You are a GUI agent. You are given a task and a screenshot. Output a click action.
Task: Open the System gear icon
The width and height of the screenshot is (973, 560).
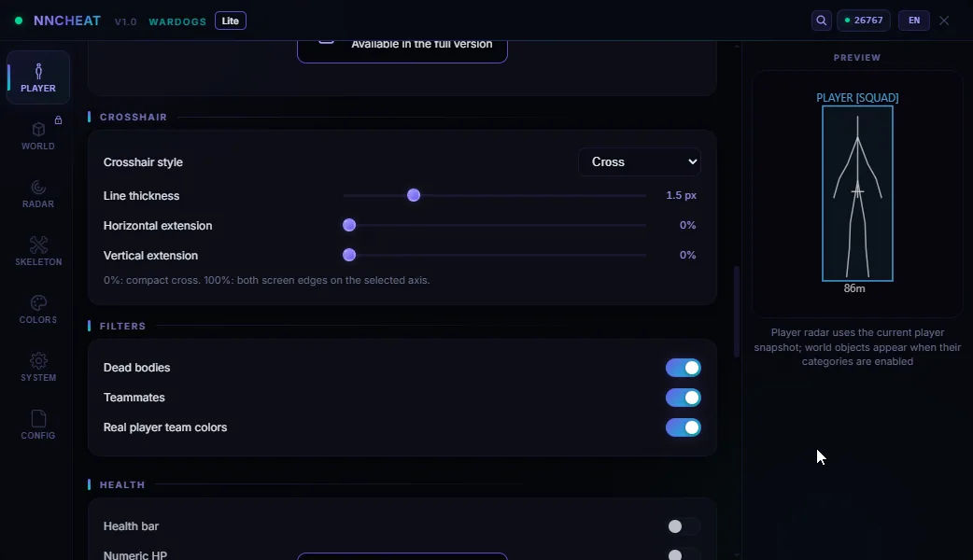(x=38, y=360)
